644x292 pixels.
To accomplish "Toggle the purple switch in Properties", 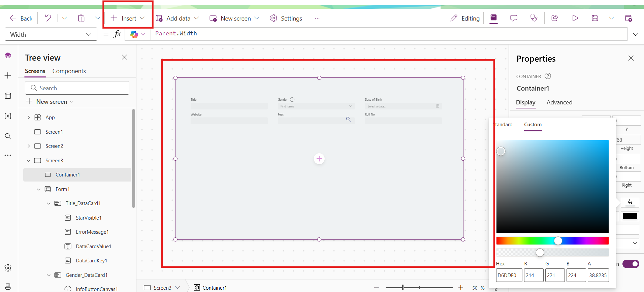I will (631, 264).
